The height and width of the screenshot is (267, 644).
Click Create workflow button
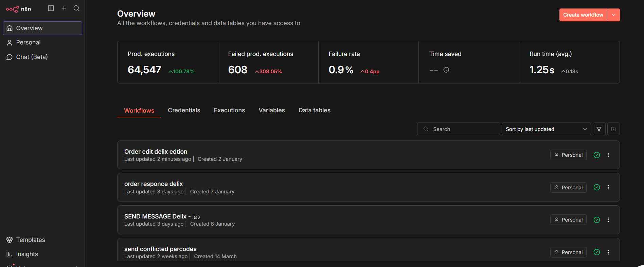coord(583,15)
